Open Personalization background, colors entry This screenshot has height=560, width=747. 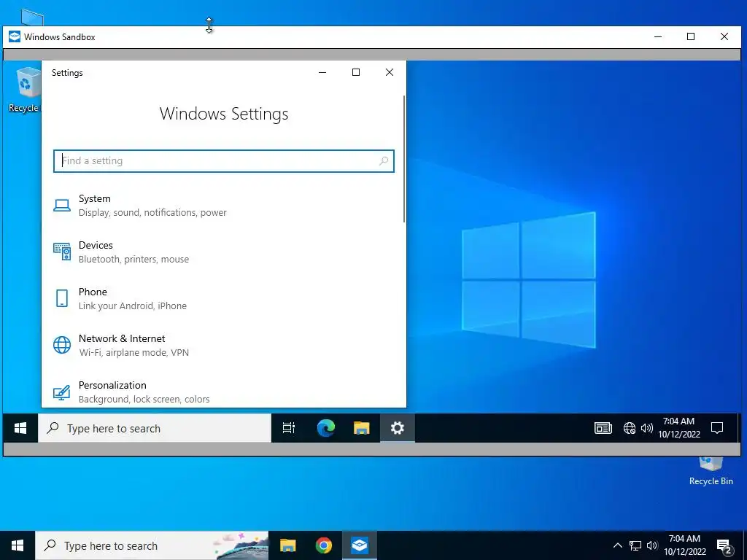coord(223,392)
